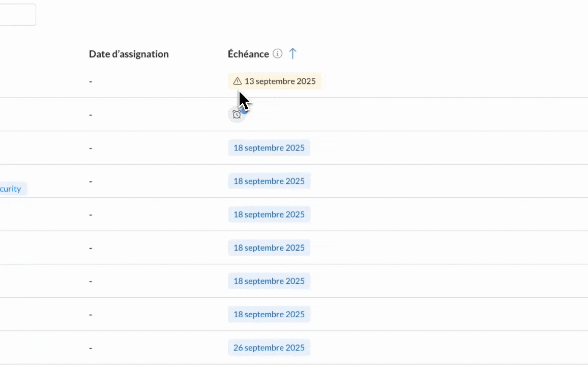This screenshot has width=588, height=366.
Task: Click the Échéance column header label
Action: coord(248,54)
